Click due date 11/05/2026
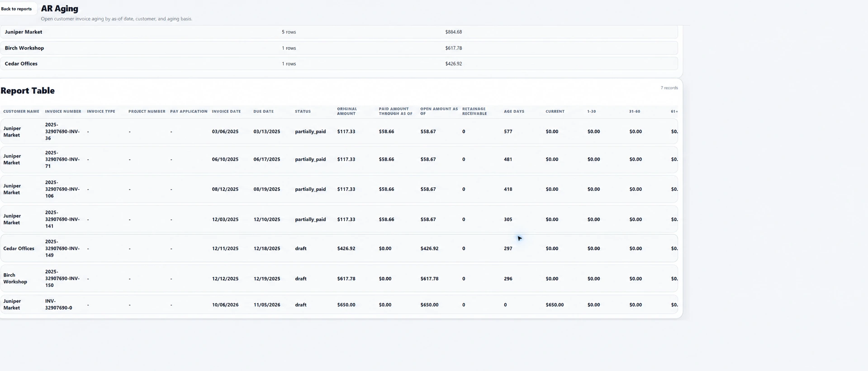868x371 pixels. click(x=267, y=305)
